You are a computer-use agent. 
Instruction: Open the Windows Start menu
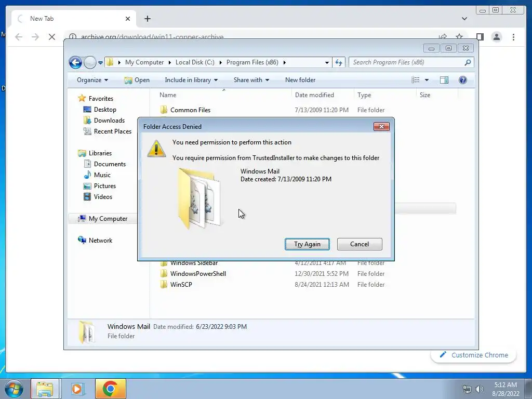click(14, 389)
